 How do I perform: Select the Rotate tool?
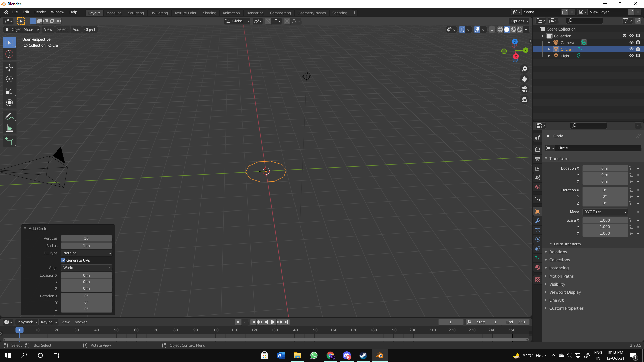pyautogui.click(x=9, y=79)
